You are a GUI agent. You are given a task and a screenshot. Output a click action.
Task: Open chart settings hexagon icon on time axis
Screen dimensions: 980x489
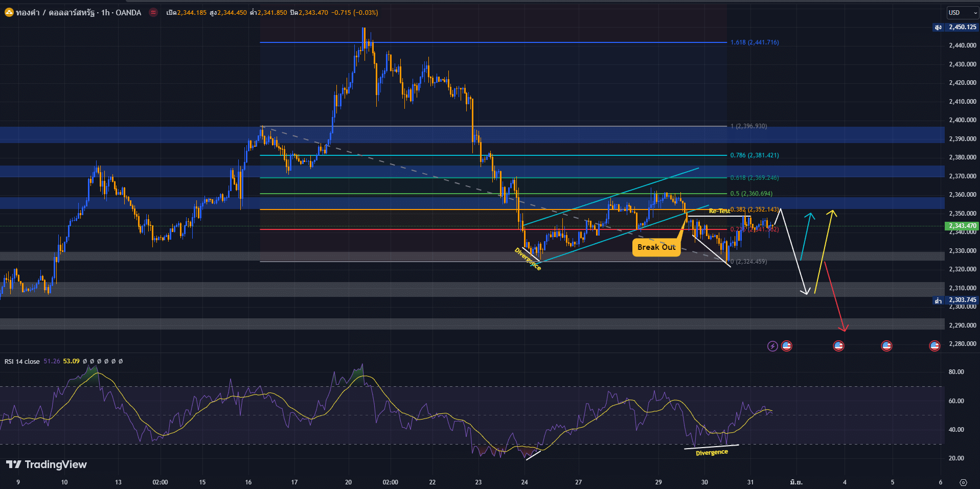[x=963, y=482]
